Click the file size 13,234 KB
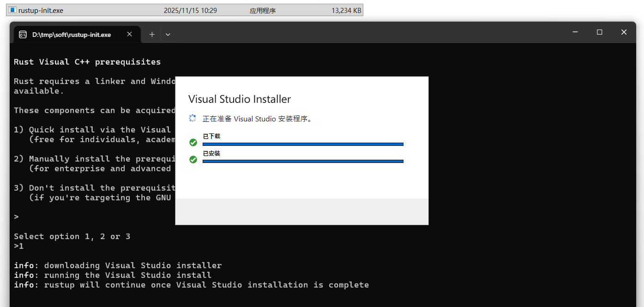This screenshot has width=644, height=307. (346, 10)
